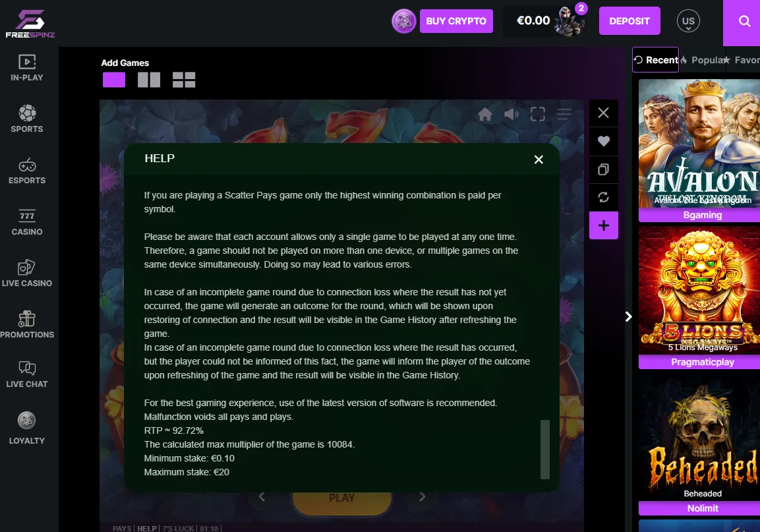The image size is (760, 532).
Task: Close the game panel with X
Action: click(x=603, y=113)
